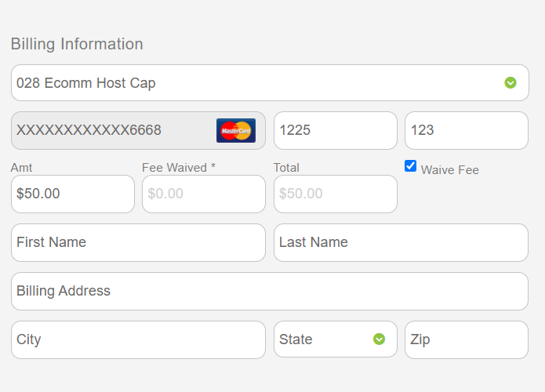Click the CVV field showing 123
The width and height of the screenshot is (545, 392).
[x=466, y=130]
